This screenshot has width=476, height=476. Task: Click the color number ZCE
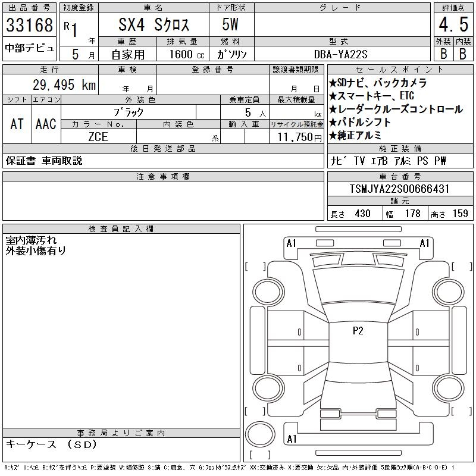point(98,137)
